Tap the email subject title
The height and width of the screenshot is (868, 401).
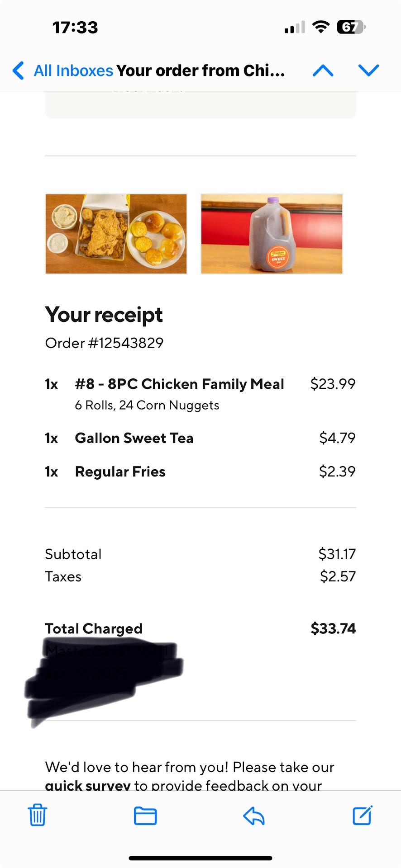[200, 71]
